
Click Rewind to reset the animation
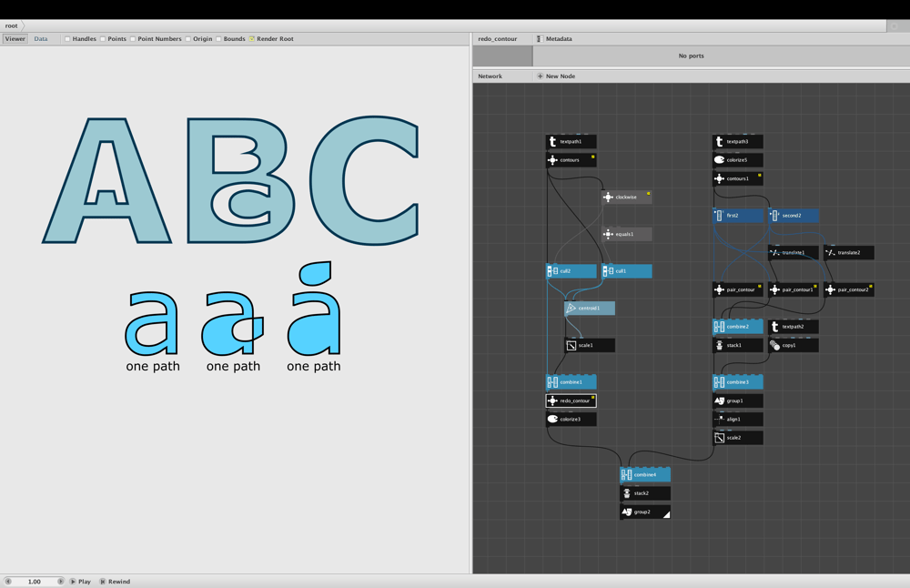point(115,582)
